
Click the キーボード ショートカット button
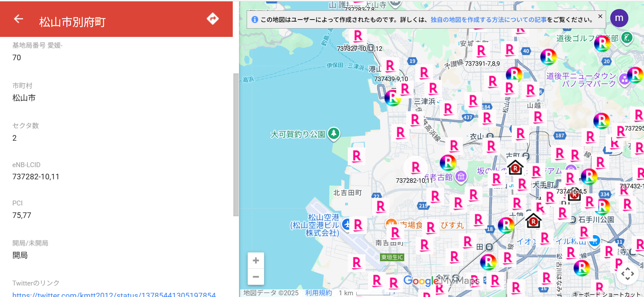pos(606,294)
